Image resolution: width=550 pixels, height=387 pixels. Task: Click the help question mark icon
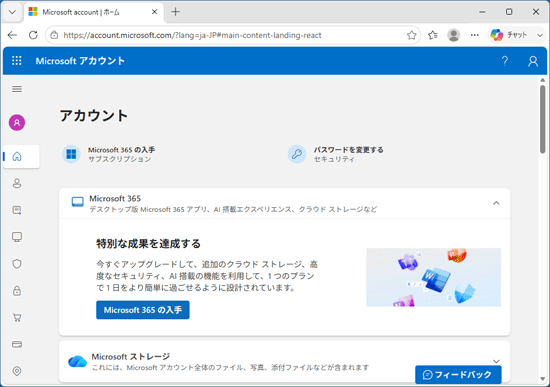tap(505, 61)
